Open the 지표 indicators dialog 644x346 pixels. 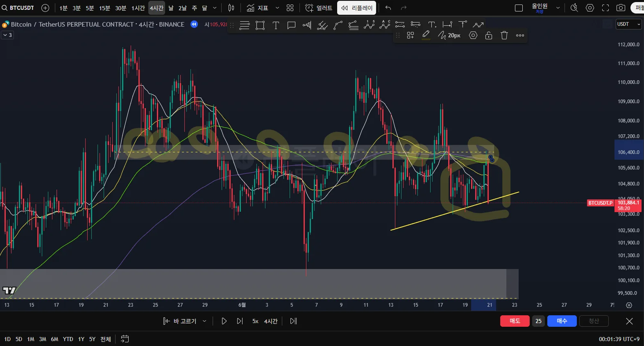(x=258, y=8)
